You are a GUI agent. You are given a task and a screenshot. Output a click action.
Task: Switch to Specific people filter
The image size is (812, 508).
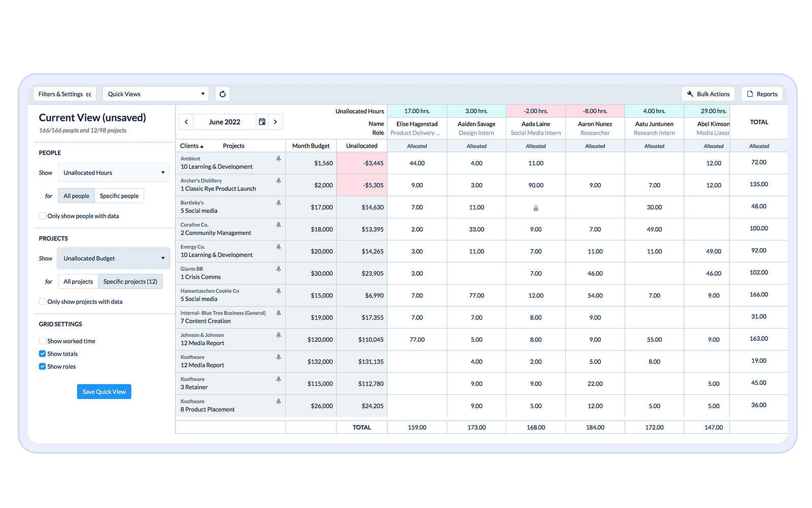(119, 196)
